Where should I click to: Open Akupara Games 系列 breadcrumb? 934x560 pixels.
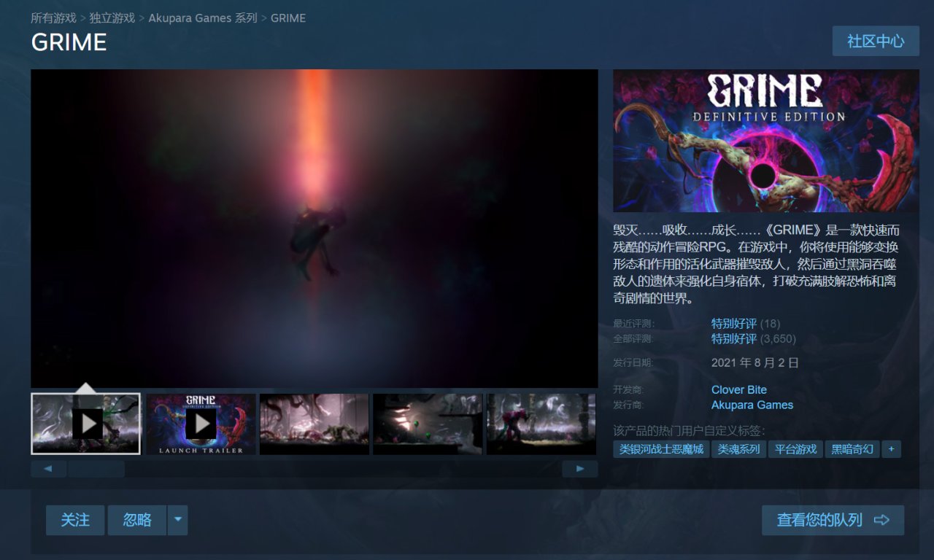[x=203, y=18]
